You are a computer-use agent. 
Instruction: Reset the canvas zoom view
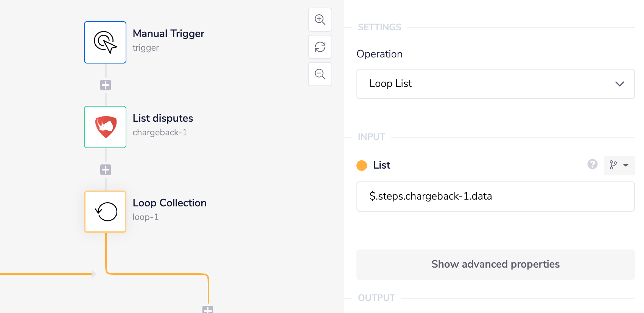click(320, 47)
